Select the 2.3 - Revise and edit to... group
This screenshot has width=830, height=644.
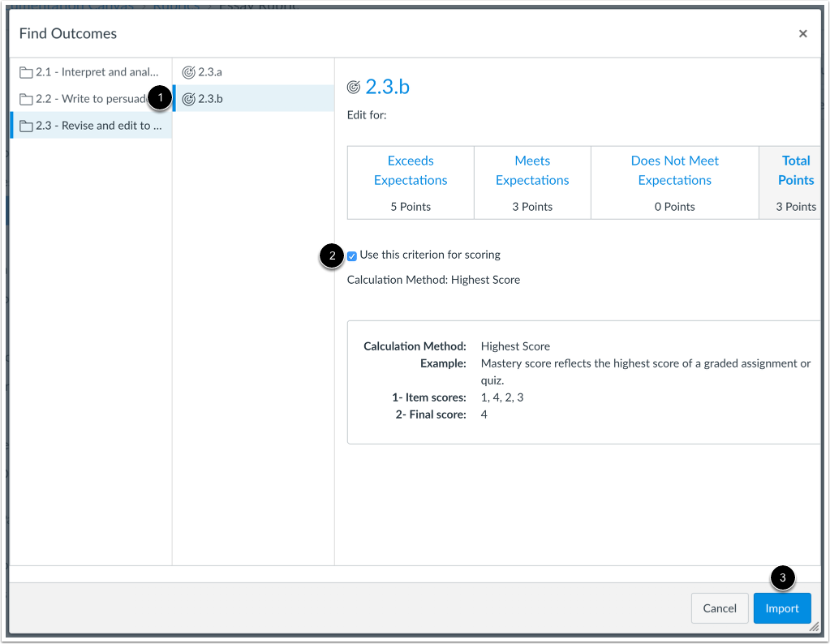click(91, 126)
